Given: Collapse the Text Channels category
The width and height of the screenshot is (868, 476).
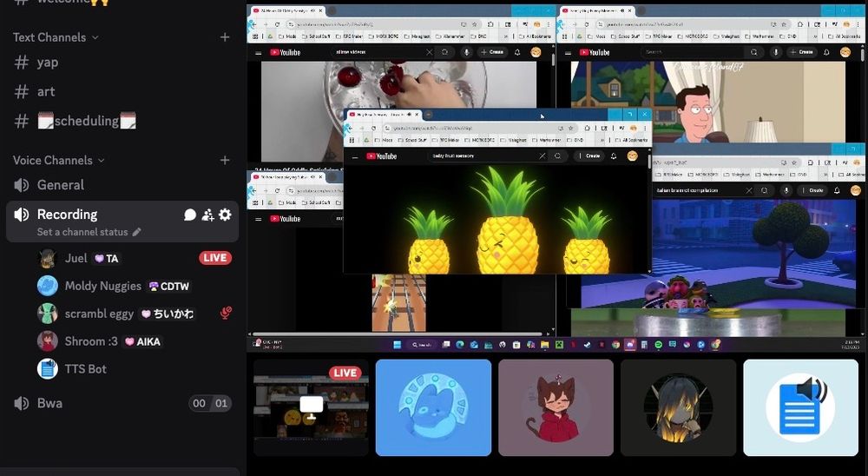Looking at the screenshot, I should (56, 37).
